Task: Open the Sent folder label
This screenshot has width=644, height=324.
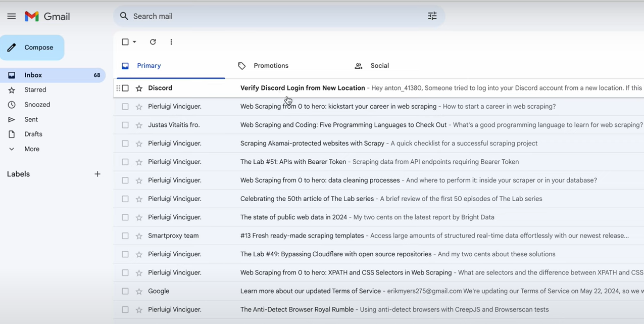Action: tap(31, 119)
